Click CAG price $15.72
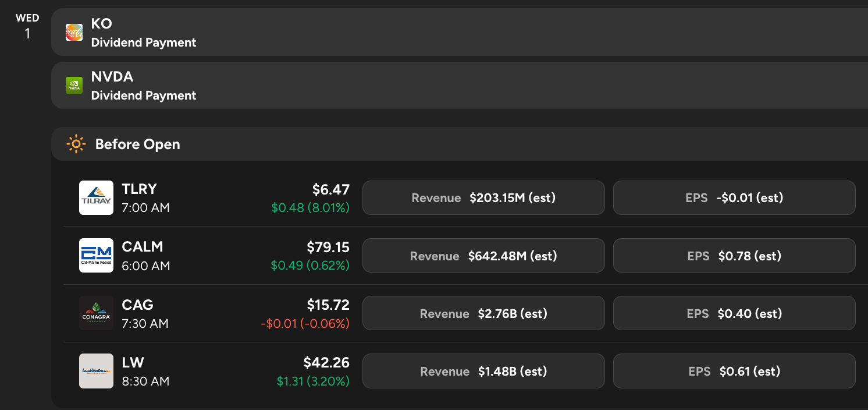This screenshot has width=868, height=410. click(x=328, y=305)
